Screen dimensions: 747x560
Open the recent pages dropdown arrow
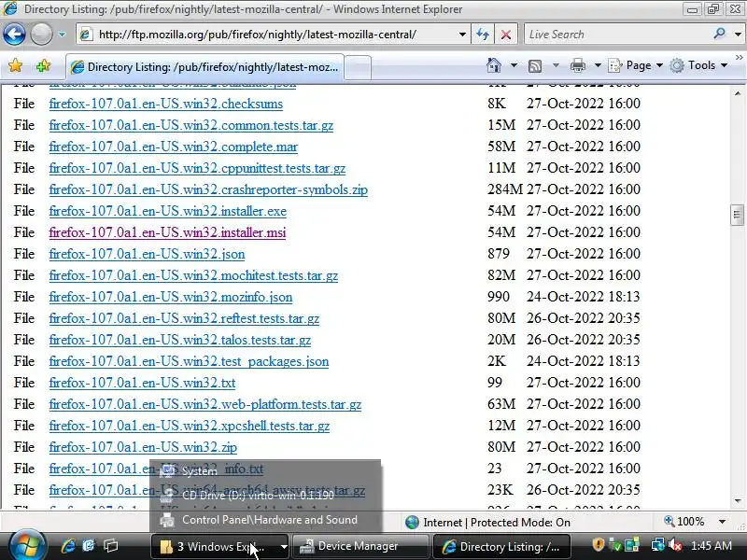click(x=62, y=35)
